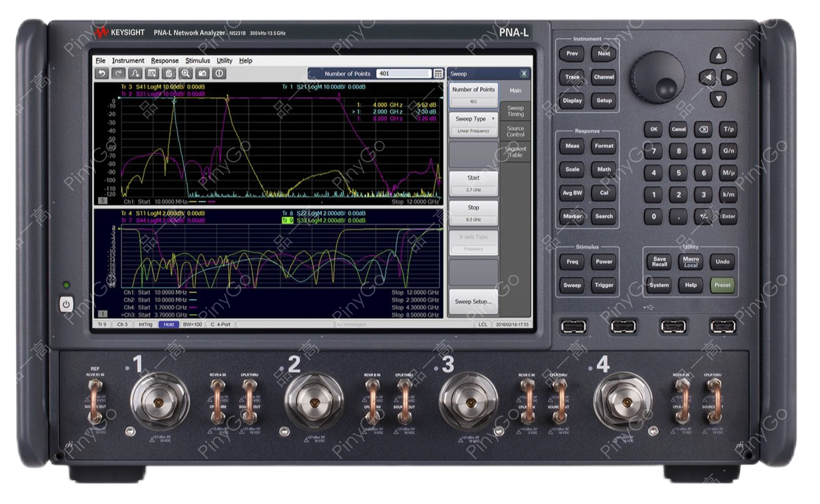Click the Number of Points input field

(403, 74)
